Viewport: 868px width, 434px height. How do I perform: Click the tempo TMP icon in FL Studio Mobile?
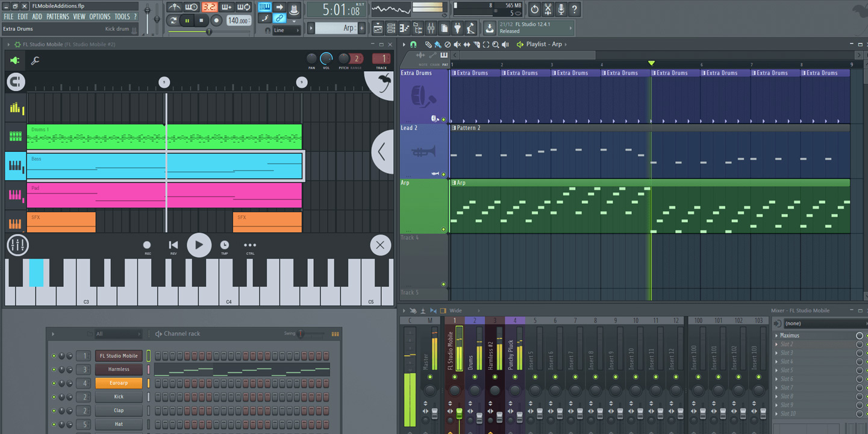pos(224,246)
